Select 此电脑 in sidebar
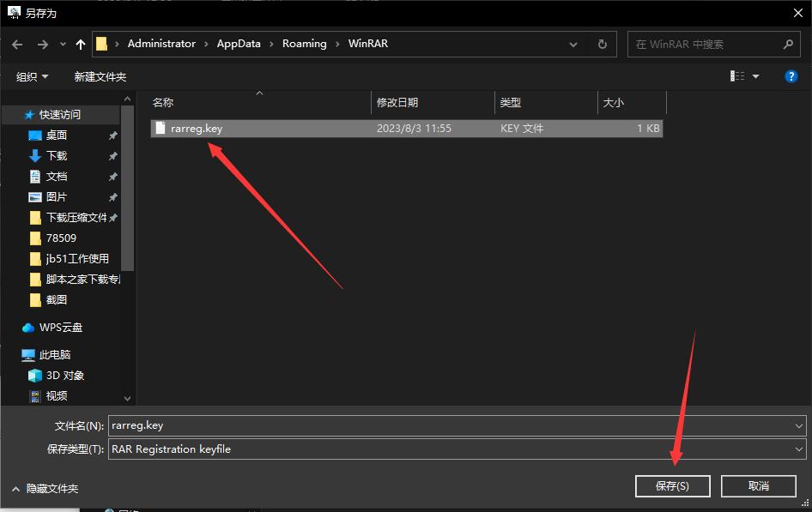 coord(54,355)
